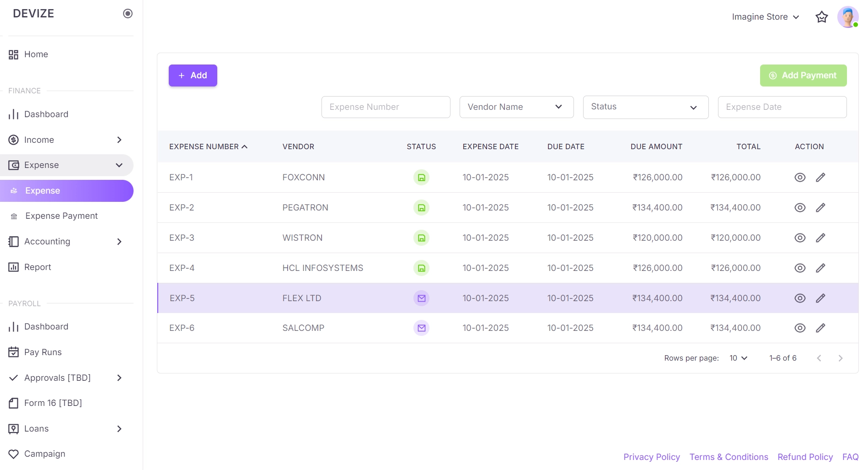Edit EXP-2 PEGATRON with pencil icon
The height and width of the screenshot is (470, 868).
pos(821,208)
